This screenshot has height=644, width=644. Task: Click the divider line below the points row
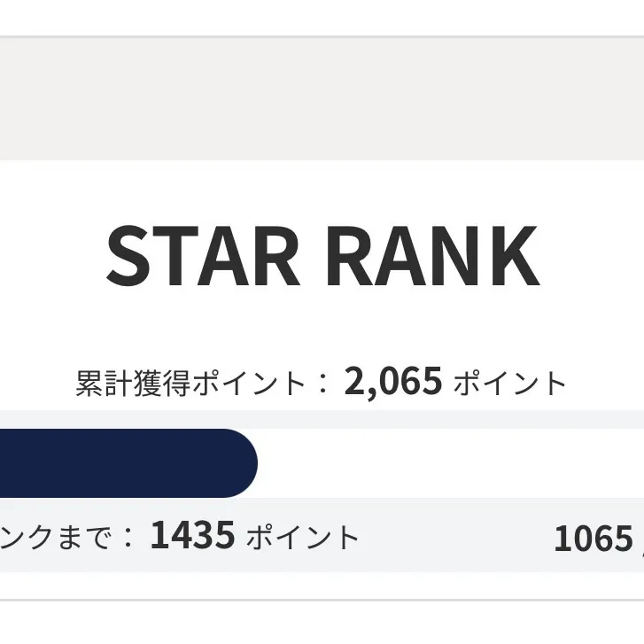point(322,600)
